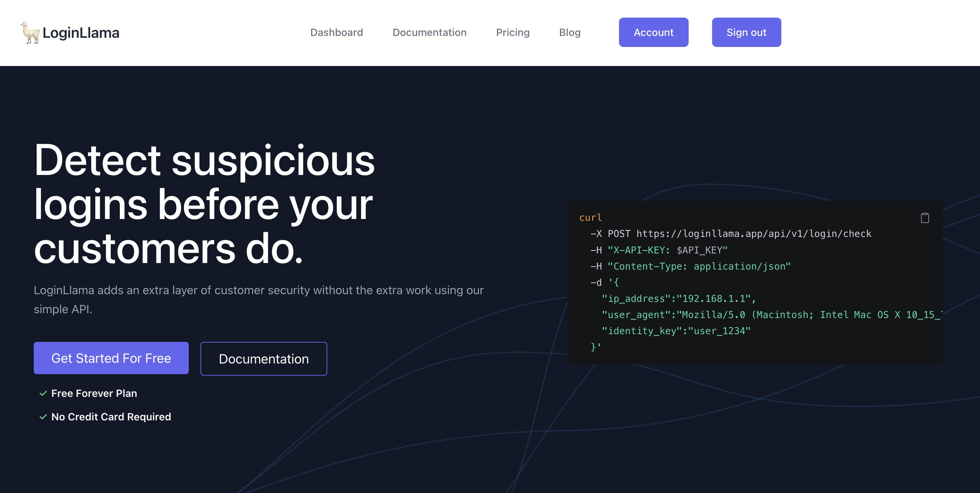The height and width of the screenshot is (493, 980).
Task: Go to the Pricing page
Action: (512, 32)
